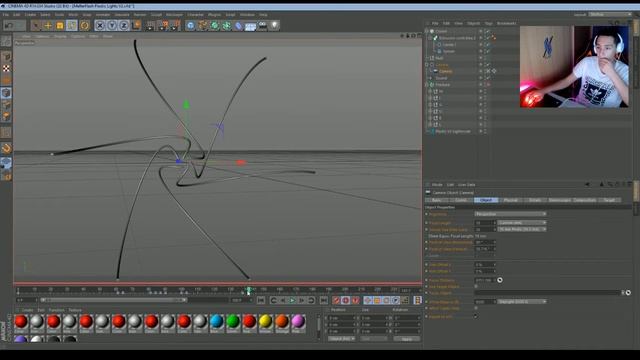Screen dimensions: 640x360
Task: Click the green current frame timeline marker
Action: (x=248, y=290)
